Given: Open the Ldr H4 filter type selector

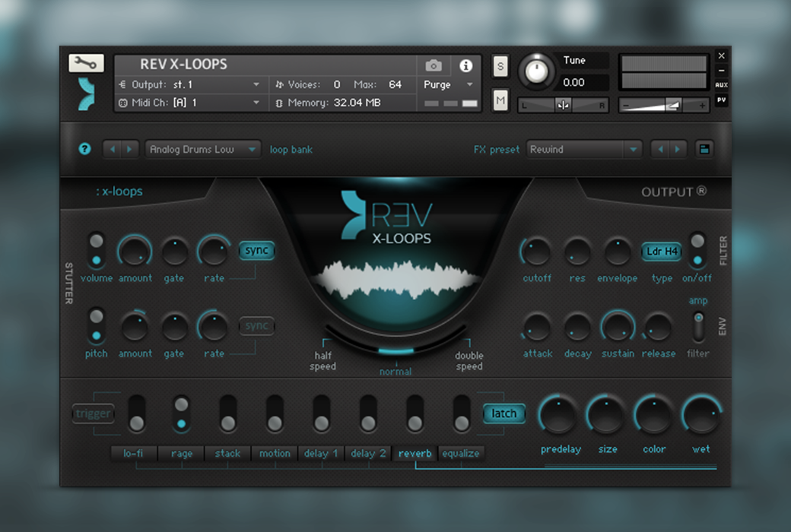Looking at the screenshot, I should 662,251.
